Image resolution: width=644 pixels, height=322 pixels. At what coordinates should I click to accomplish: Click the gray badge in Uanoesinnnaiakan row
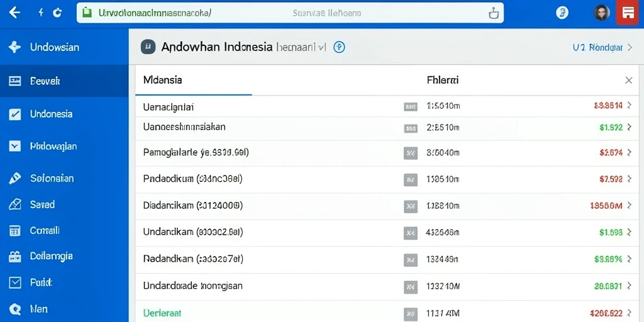point(410,128)
